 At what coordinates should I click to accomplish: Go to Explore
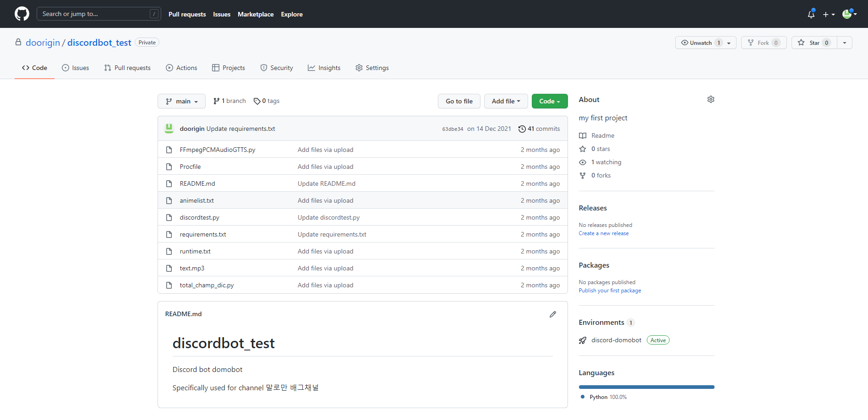[292, 14]
